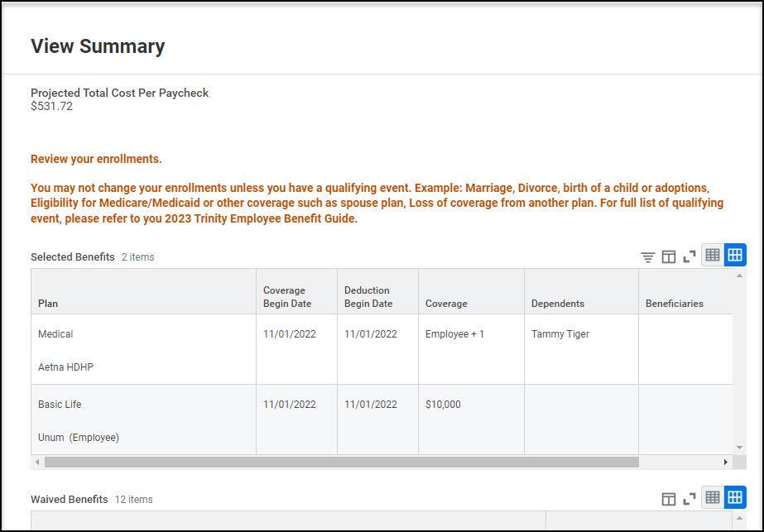
Task: Click the 12 items count label
Action: pyautogui.click(x=133, y=500)
